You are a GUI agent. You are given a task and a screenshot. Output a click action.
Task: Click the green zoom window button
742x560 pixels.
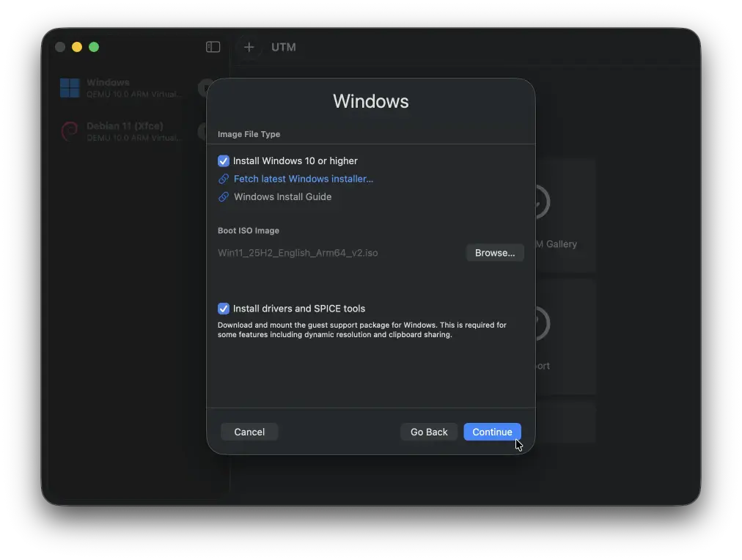[x=94, y=47]
